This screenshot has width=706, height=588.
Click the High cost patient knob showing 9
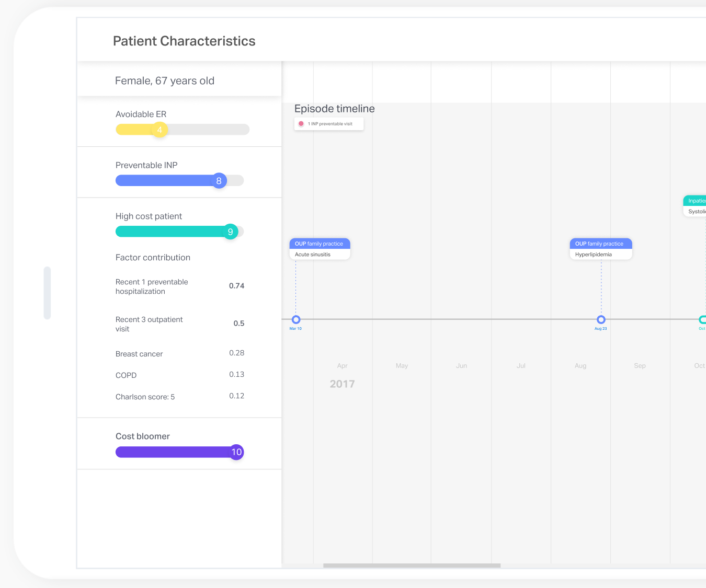230,232
